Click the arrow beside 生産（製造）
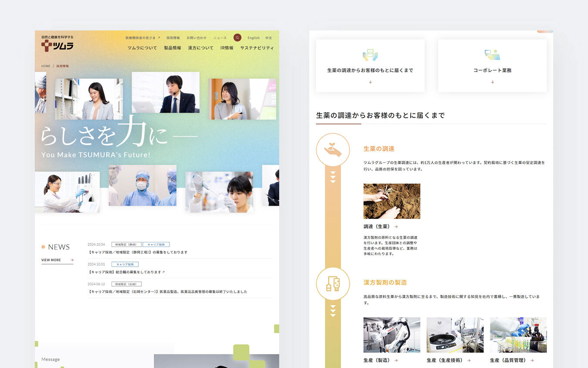Image resolution: width=588 pixels, height=368 pixels. 396,360
